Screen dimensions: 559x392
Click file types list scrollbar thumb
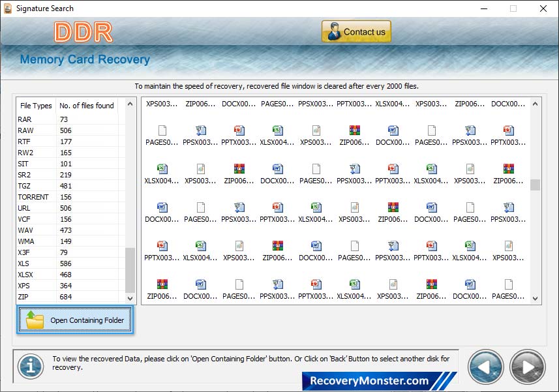tap(130, 270)
